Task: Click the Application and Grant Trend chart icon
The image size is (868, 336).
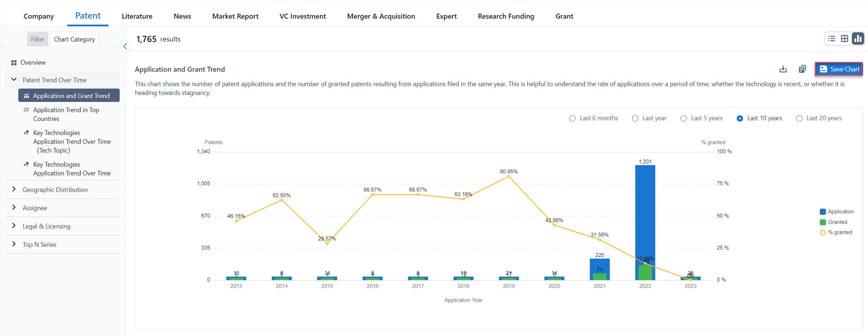Action: point(26,96)
